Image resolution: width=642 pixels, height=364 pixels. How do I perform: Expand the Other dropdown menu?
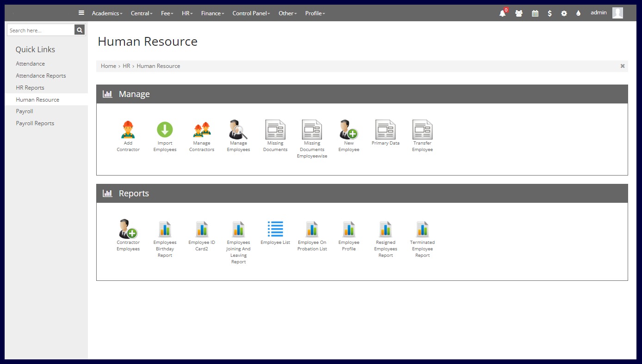[288, 13]
